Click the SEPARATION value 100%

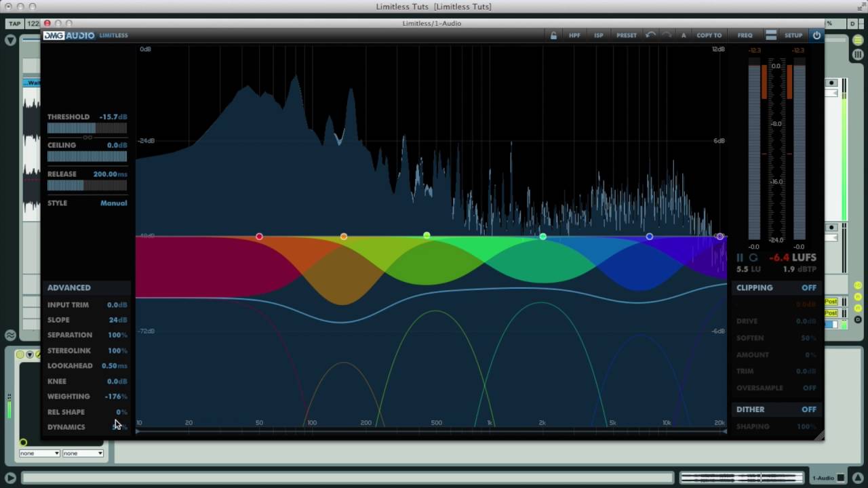tap(117, 335)
